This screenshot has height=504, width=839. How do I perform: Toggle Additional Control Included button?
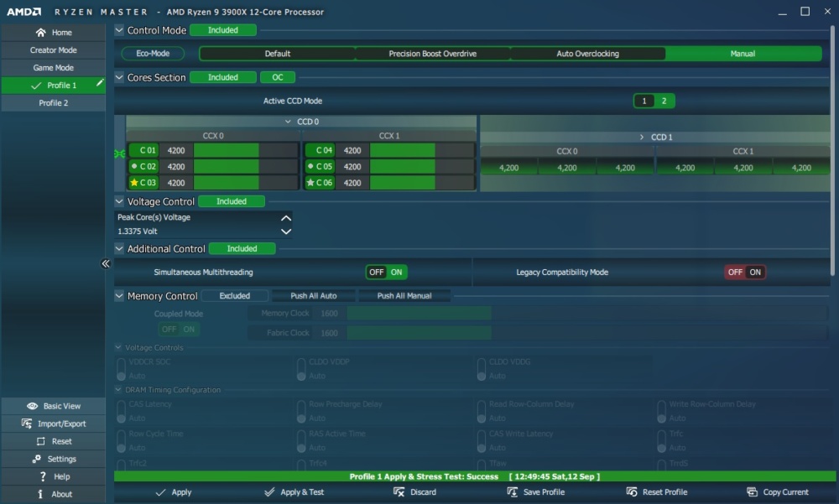tap(242, 248)
